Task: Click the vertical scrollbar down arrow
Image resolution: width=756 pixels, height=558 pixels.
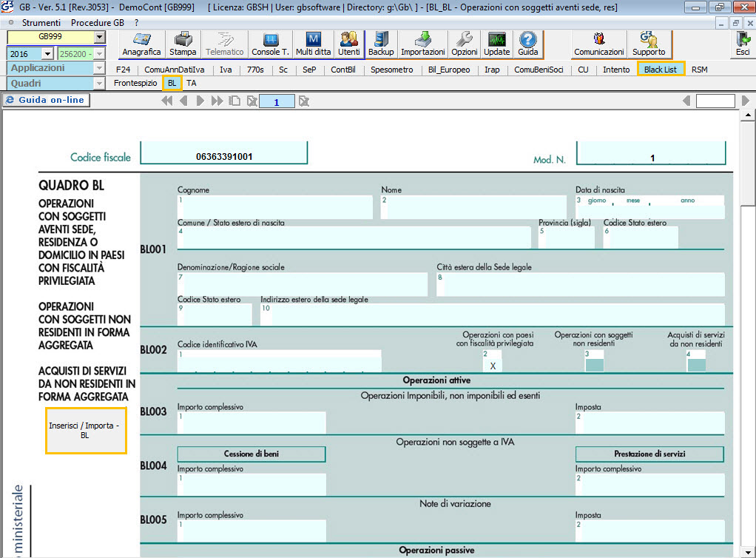Action: [748, 552]
